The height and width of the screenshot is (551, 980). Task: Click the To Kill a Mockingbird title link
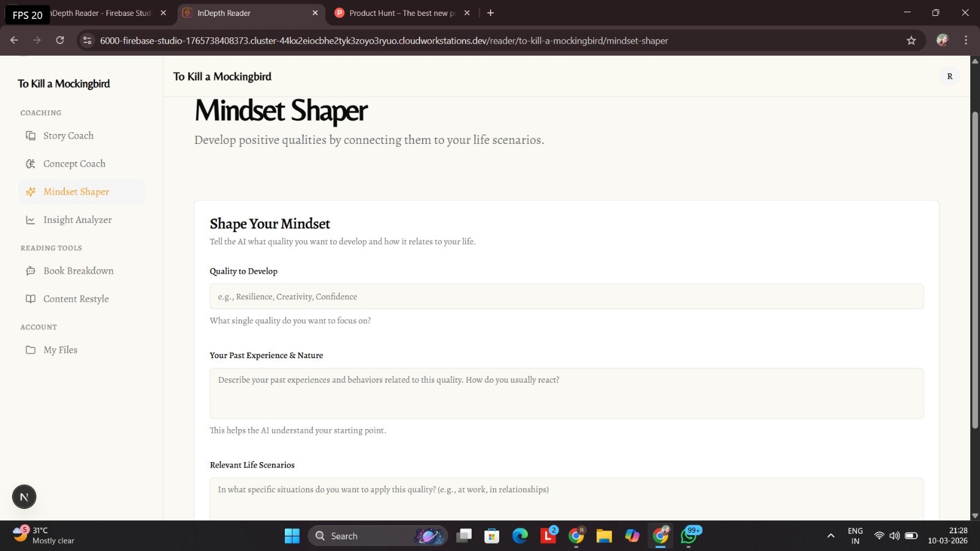[x=222, y=76]
